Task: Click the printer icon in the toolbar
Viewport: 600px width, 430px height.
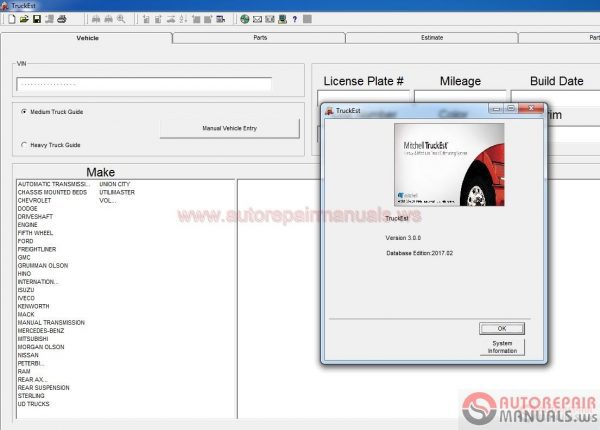Action: coord(62,19)
